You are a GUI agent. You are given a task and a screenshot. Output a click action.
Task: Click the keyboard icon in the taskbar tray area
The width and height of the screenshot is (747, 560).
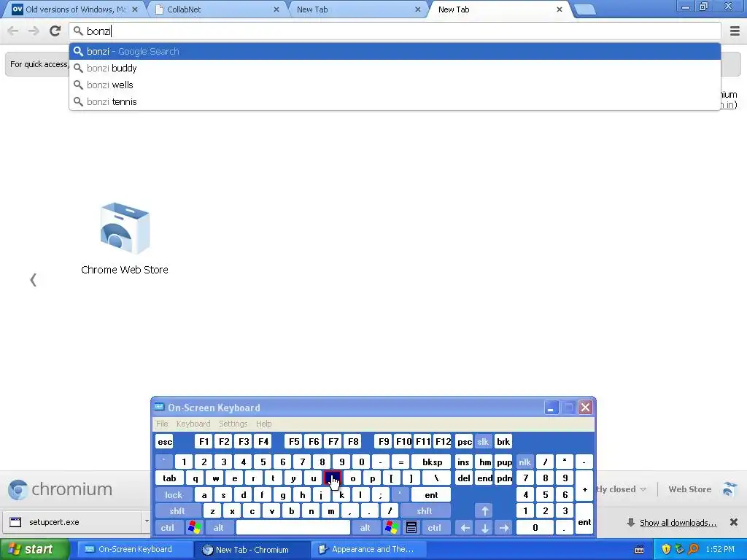(x=639, y=550)
